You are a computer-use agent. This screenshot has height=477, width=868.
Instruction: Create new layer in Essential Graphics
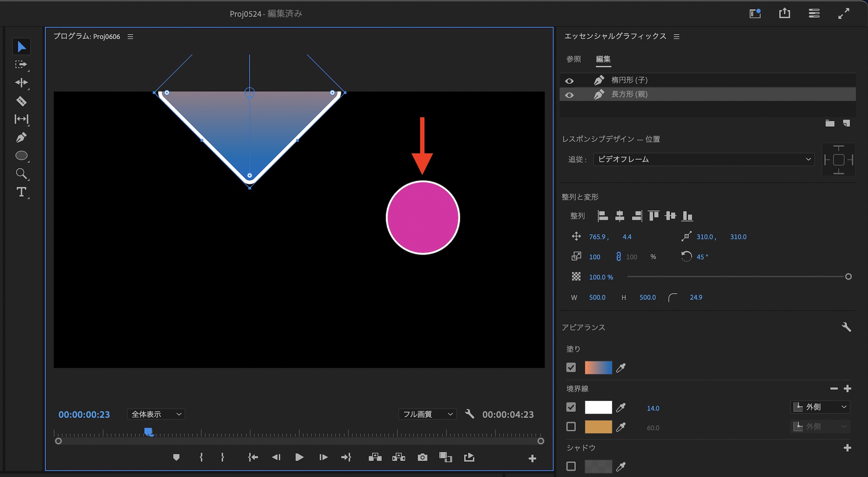coord(846,123)
